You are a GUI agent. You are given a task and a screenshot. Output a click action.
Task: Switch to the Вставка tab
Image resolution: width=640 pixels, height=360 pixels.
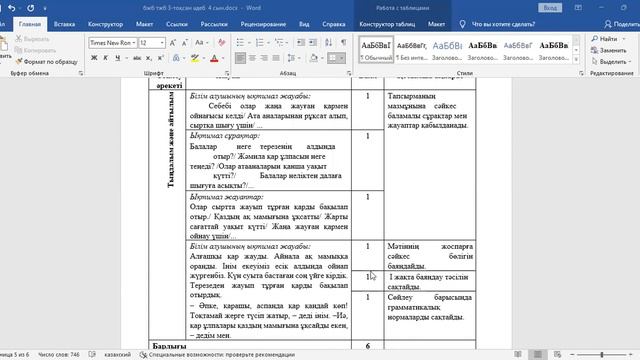(64, 24)
